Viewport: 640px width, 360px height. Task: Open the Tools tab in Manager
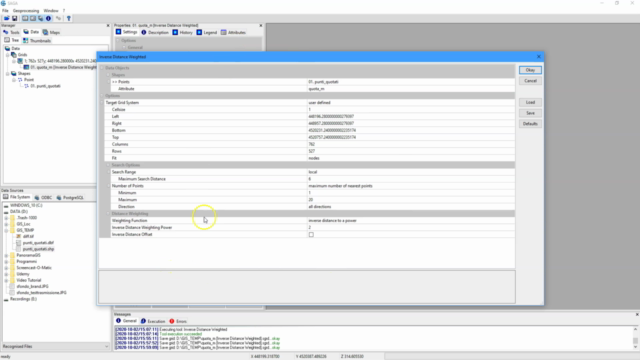[x=11, y=32]
